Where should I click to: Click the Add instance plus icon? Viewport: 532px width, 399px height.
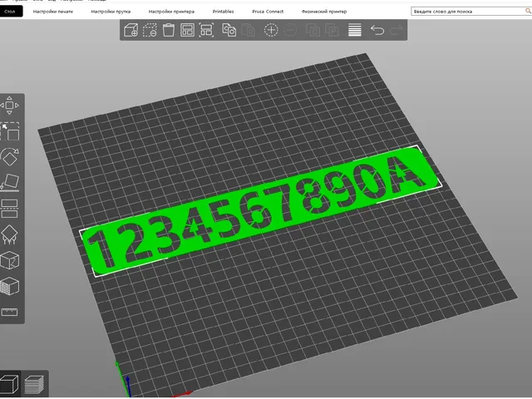[x=271, y=30]
